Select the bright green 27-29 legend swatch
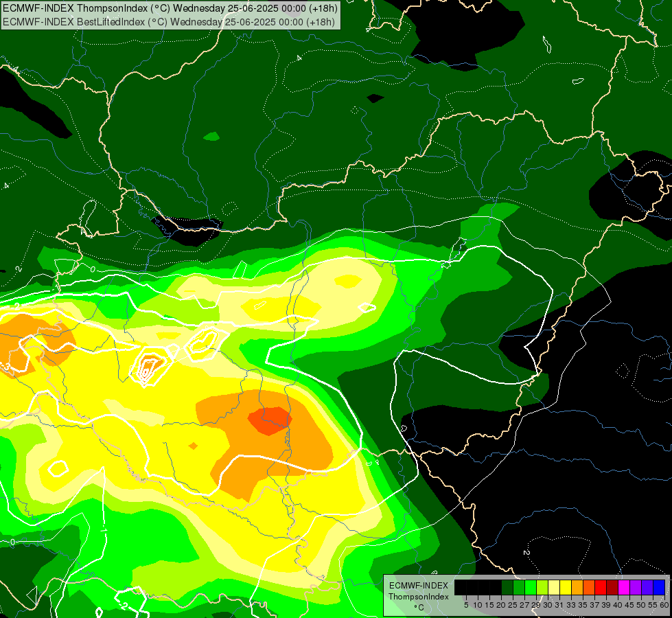This screenshot has width=672, height=618. tap(531, 587)
